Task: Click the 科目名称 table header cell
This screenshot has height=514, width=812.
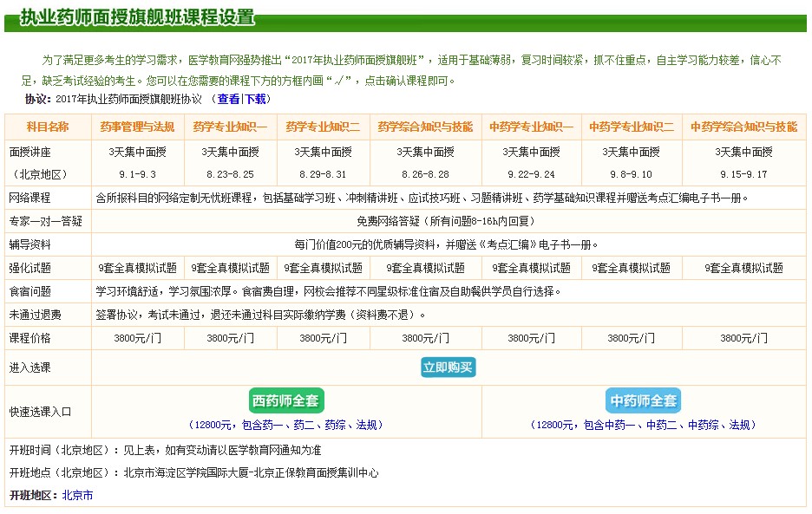Action: [x=48, y=125]
